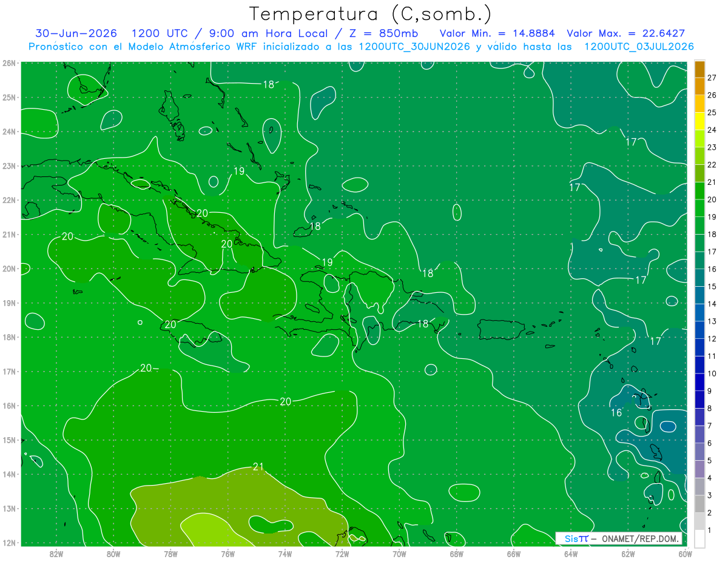The width and height of the screenshot is (728, 562).
Task: Click the blue color bar segment between 12 and 13
Action: pos(699,330)
